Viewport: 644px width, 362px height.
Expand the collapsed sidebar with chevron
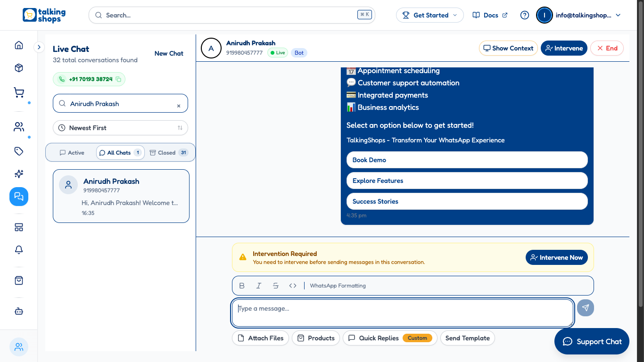[x=39, y=47]
